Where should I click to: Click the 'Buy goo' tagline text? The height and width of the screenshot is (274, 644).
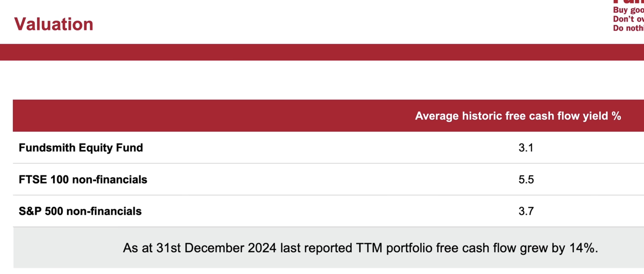(x=628, y=10)
